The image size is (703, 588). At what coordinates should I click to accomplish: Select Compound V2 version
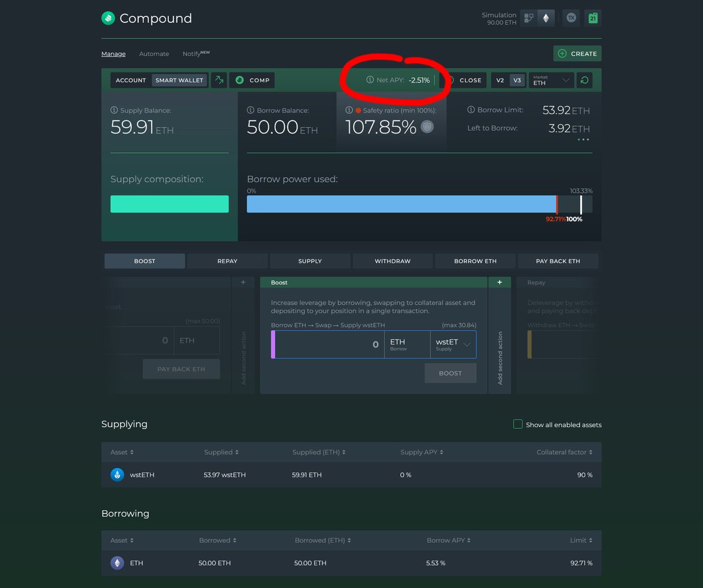point(500,80)
